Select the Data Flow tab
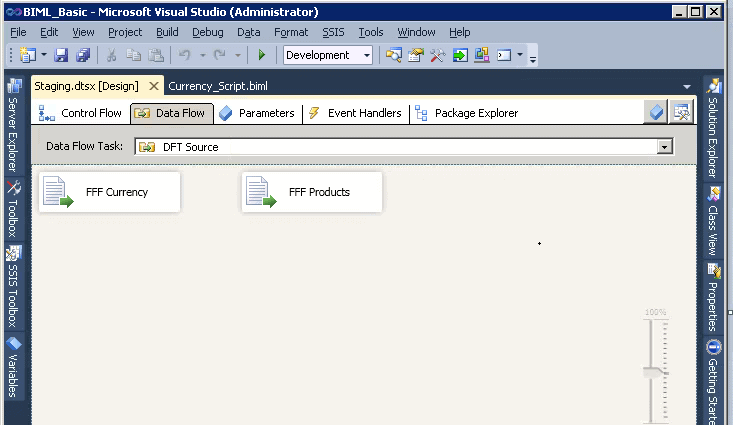The height and width of the screenshot is (425, 733). (x=172, y=113)
